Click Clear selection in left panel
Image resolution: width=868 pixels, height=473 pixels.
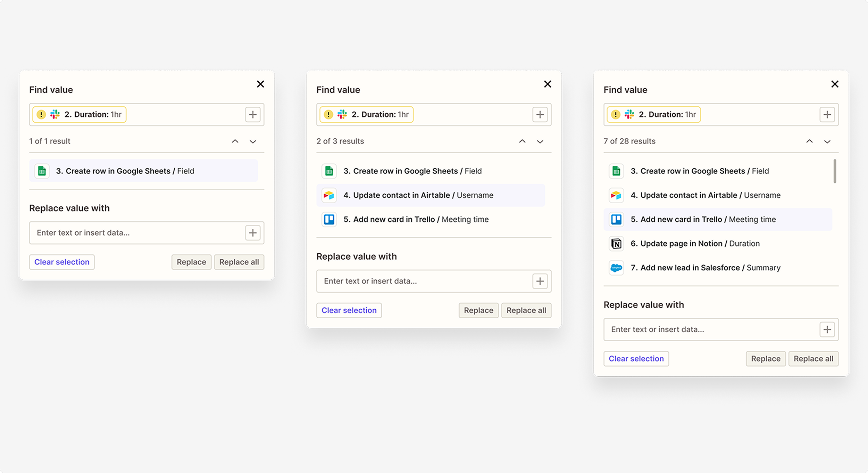click(x=62, y=262)
